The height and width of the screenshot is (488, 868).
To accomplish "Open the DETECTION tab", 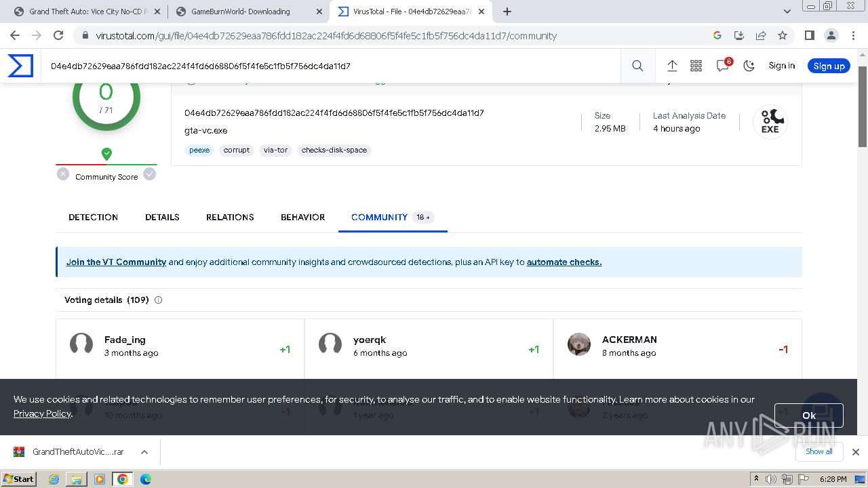I will coord(93,218).
